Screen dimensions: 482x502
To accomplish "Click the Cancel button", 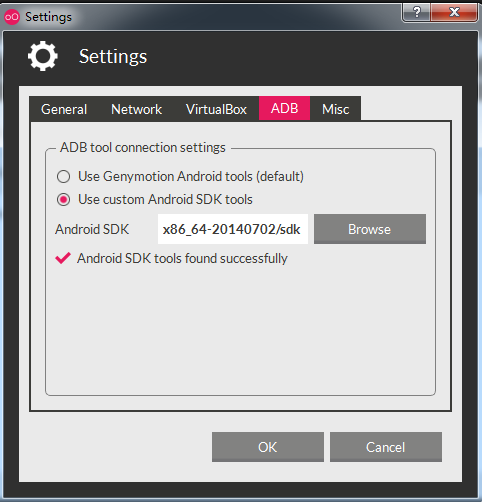I will click(x=386, y=447).
